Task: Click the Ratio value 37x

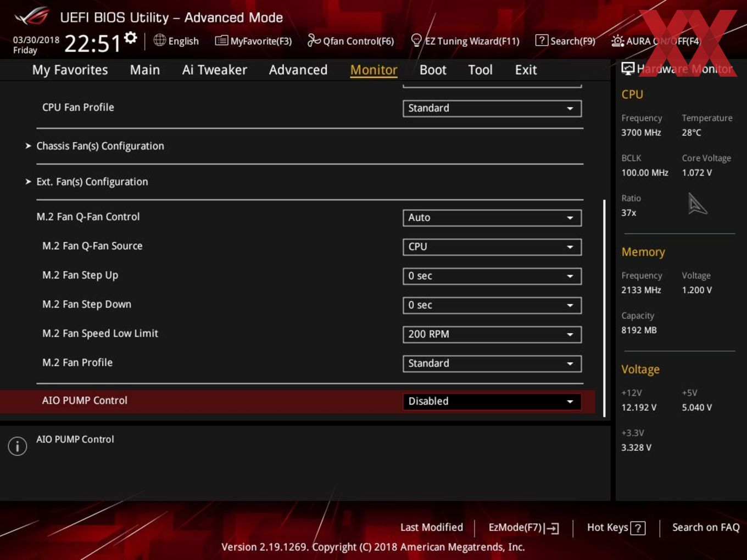Action: click(x=629, y=212)
